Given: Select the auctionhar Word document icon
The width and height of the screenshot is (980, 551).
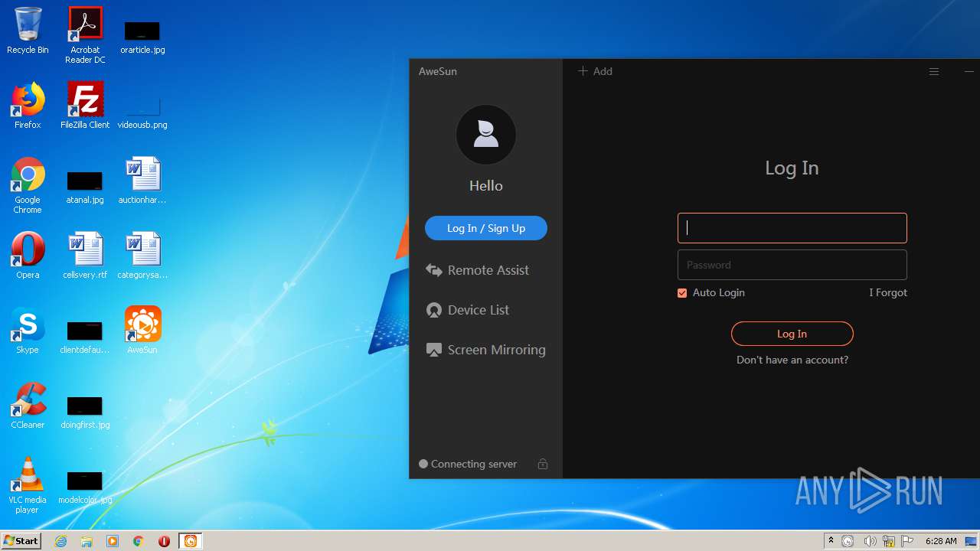Looking at the screenshot, I should click(142, 181).
